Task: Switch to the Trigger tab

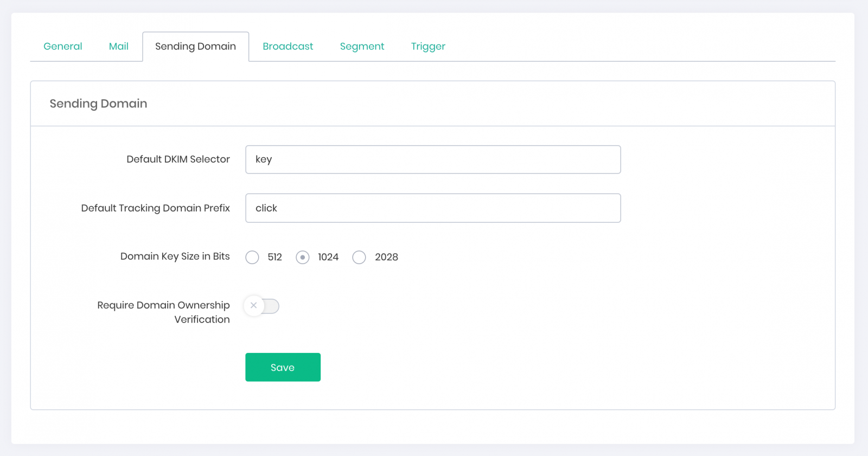Action: coord(428,47)
